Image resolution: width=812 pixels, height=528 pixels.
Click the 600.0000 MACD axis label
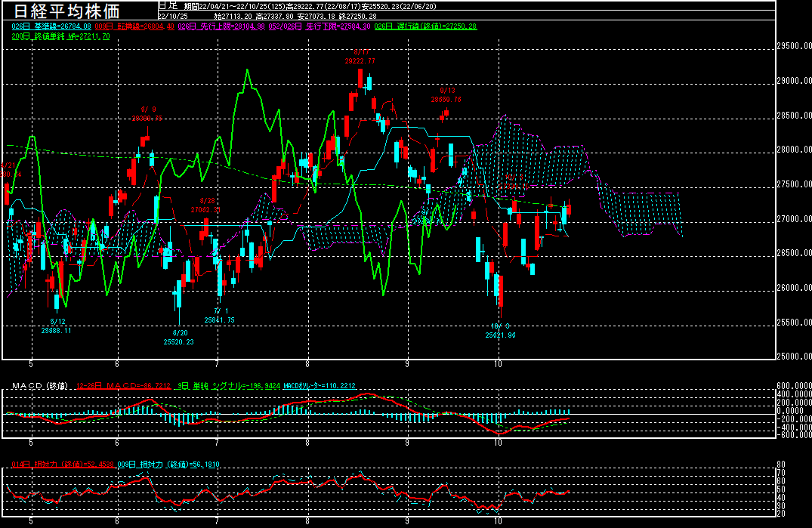tap(794, 386)
